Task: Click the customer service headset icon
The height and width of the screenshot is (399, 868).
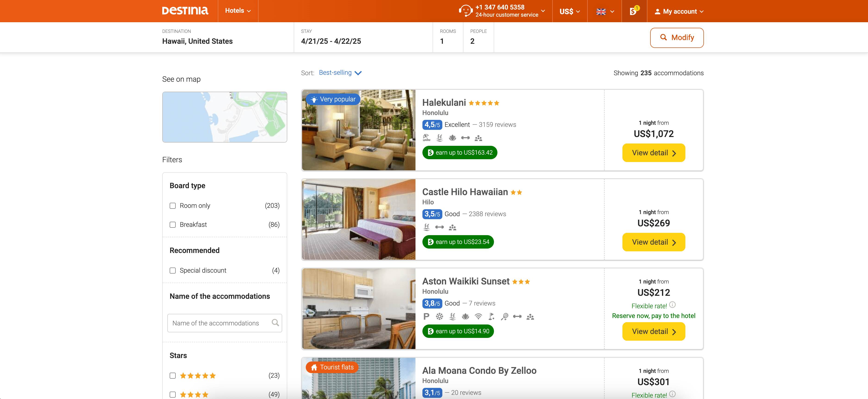Action: 466,10
